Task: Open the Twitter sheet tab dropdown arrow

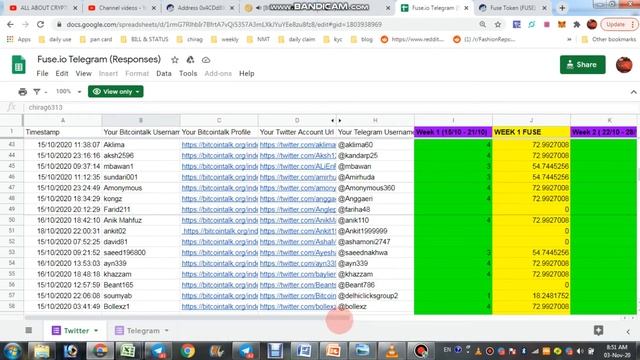Action: pos(96,331)
